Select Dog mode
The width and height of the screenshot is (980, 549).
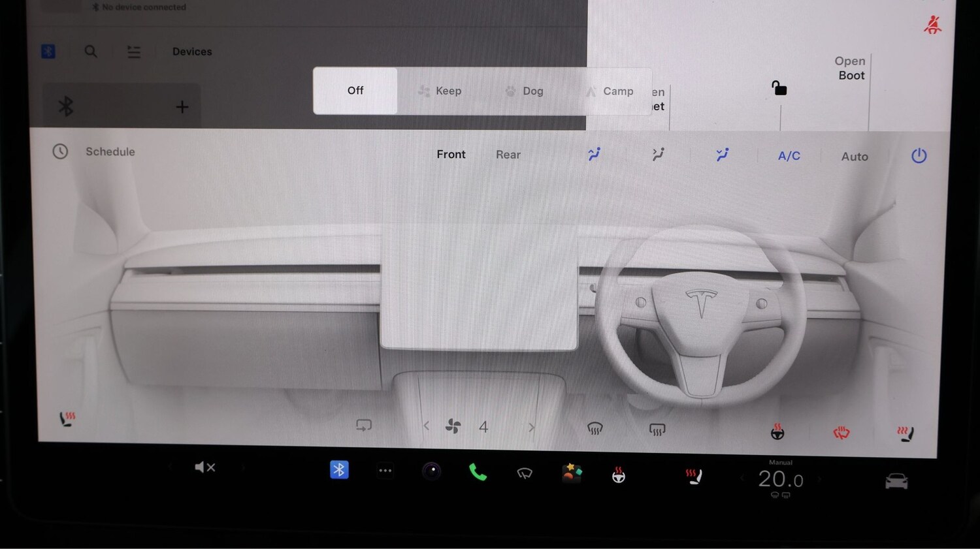[x=525, y=91]
